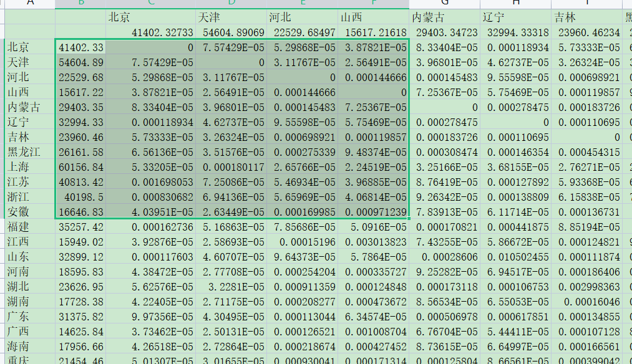Screen dimensions: 632x364
Task: Click cell containing 22529.68497
Action: [x=303, y=32]
